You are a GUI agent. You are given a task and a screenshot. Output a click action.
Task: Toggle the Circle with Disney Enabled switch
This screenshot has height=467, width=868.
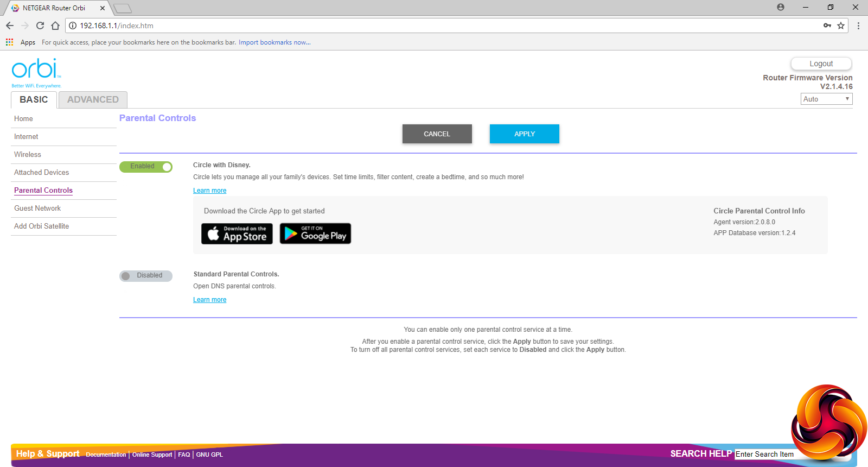[x=146, y=167]
